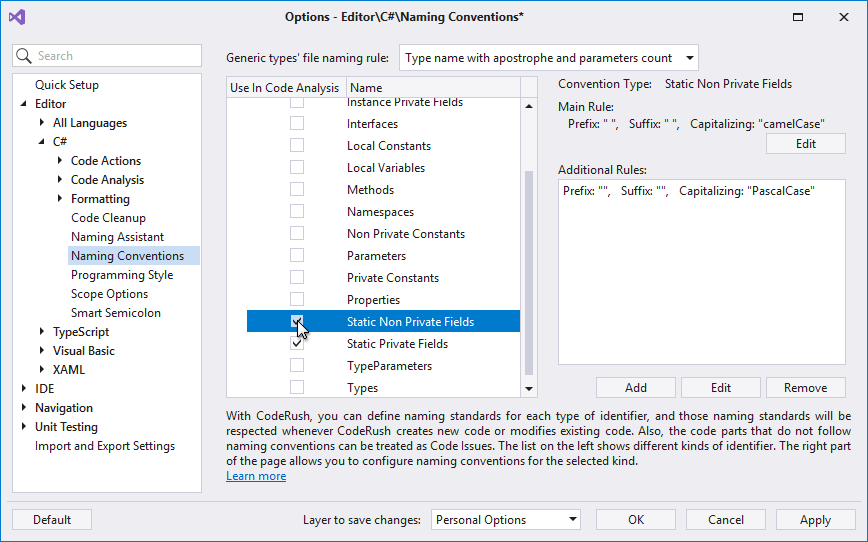Viewport: 868px width, 542px height.
Task: Expand the TypeScript tree node
Action: (x=42, y=332)
